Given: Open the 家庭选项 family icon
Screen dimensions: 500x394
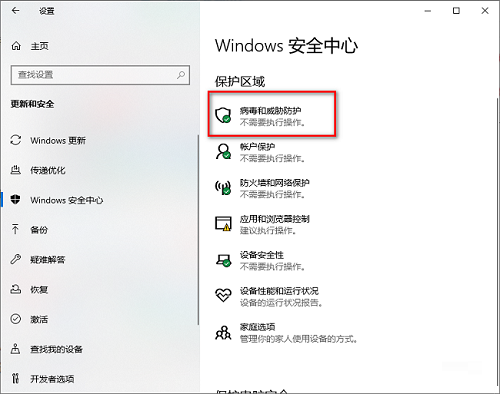Looking at the screenshot, I should tap(223, 332).
